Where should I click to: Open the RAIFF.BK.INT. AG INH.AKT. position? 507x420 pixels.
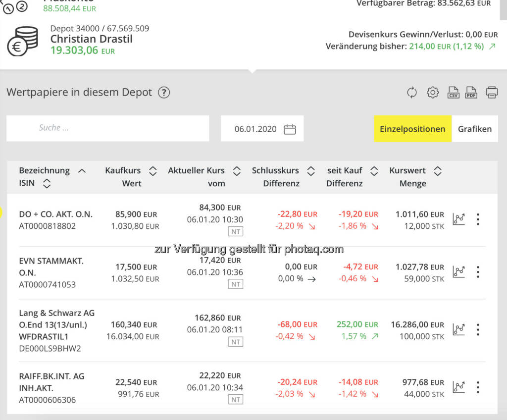51,382
